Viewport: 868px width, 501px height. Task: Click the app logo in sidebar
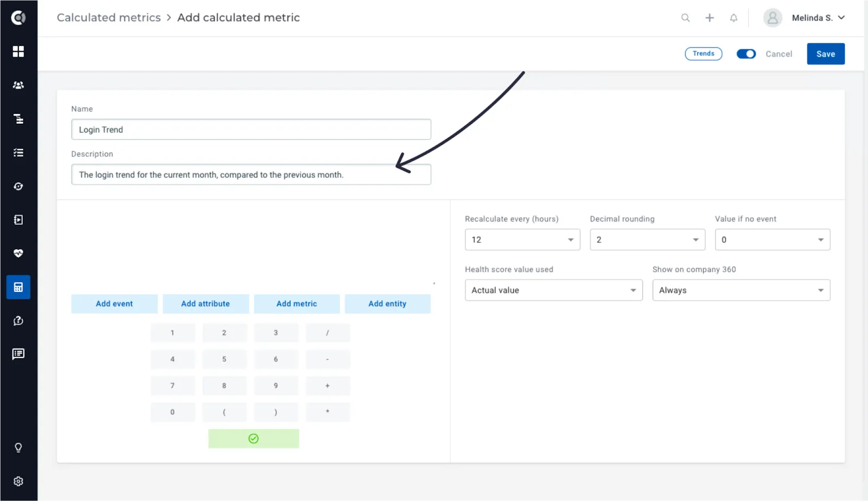point(18,18)
